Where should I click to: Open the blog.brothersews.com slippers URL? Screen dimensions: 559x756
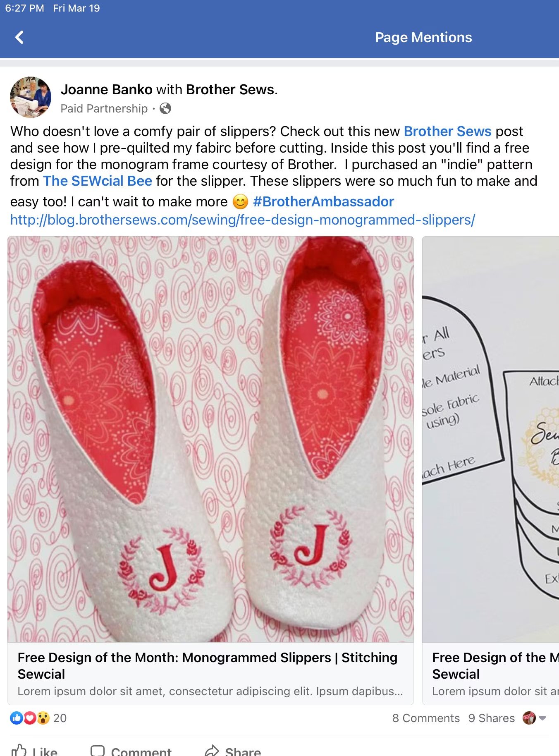point(243,220)
